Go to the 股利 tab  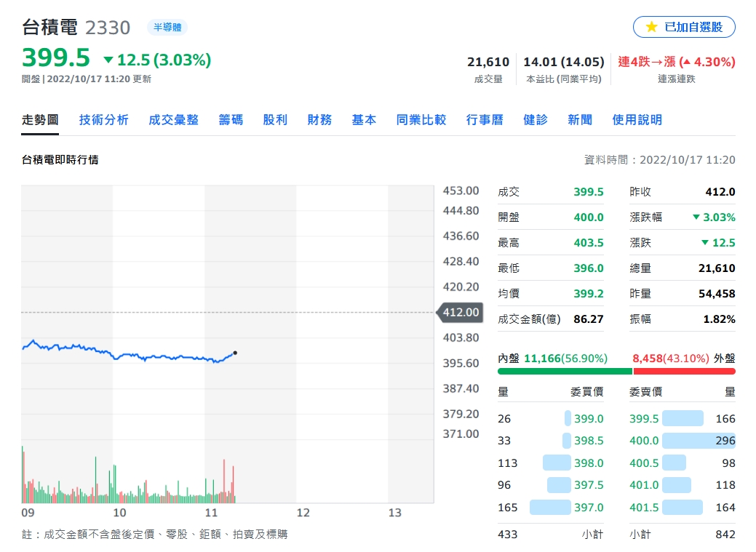[275, 119]
